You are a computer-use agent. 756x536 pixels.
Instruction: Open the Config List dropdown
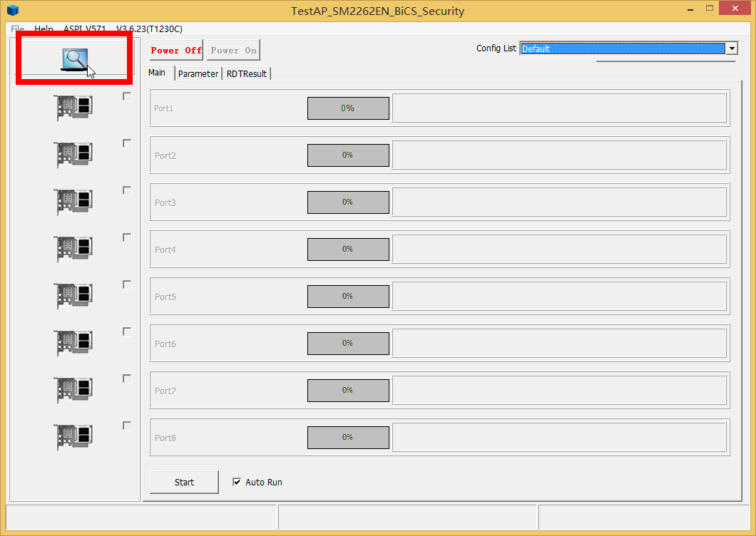click(x=731, y=48)
